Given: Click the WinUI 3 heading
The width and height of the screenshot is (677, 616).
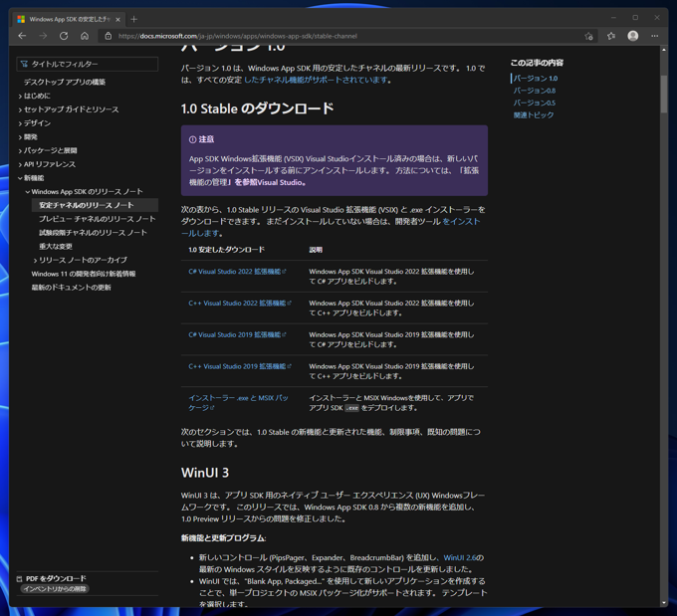Looking at the screenshot, I should click(x=205, y=473).
